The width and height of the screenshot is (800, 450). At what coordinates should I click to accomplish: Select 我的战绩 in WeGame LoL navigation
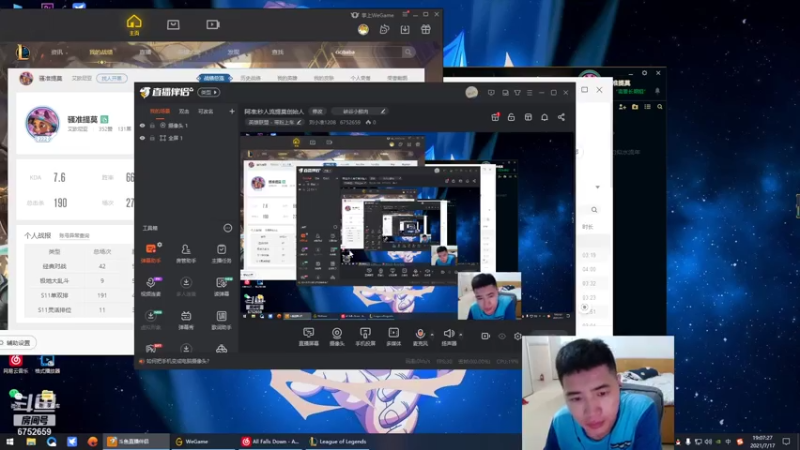[101, 52]
